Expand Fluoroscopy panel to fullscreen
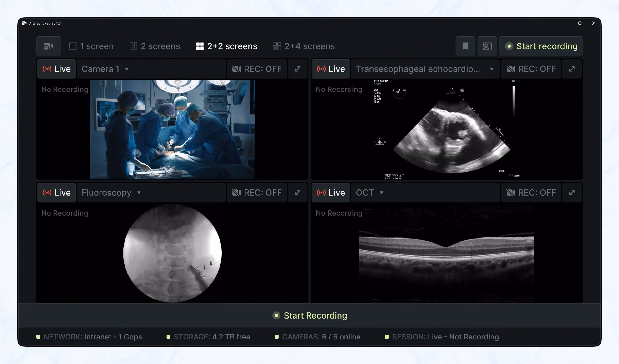Image resolution: width=619 pixels, height=364 pixels. tap(297, 193)
